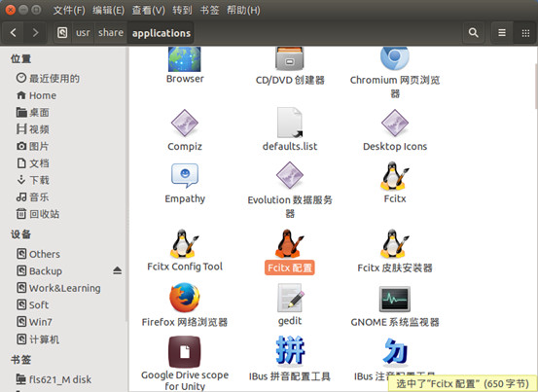The width and height of the screenshot is (538, 392).
Task: Eject the Backup drive
Action: [118, 271]
